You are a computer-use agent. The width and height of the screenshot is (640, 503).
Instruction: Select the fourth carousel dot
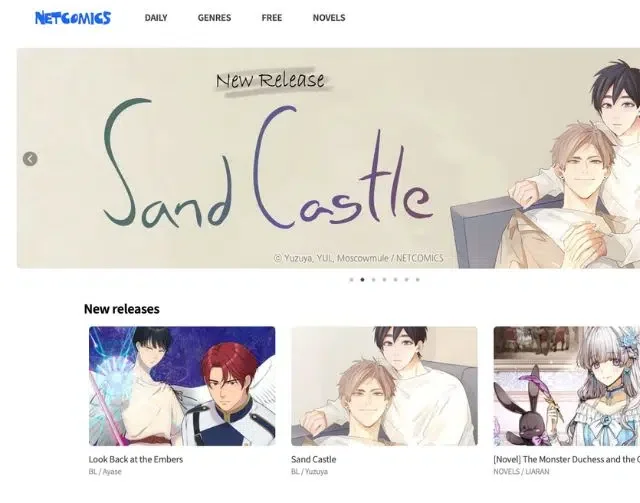(384, 280)
